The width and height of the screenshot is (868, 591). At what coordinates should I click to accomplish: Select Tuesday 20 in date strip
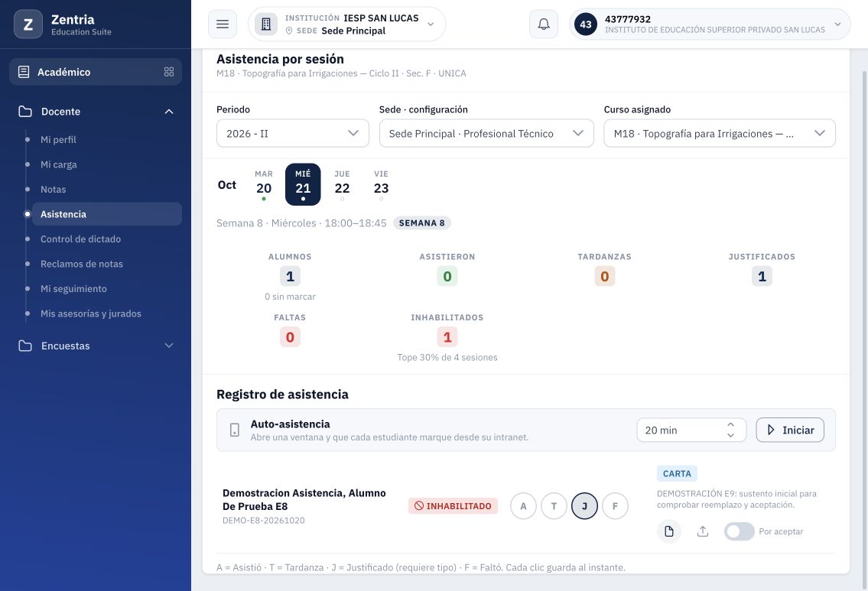point(264,184)
